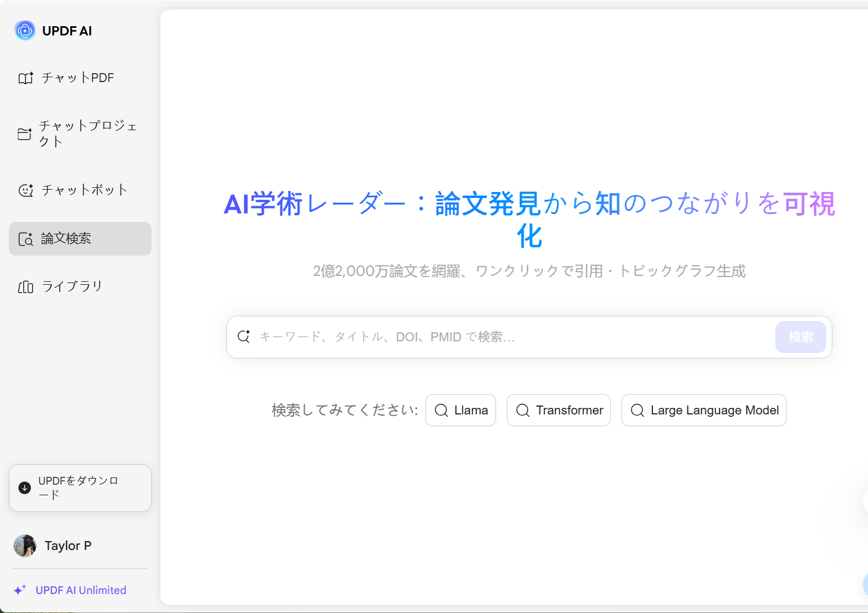This screenshot has height=613, width=868.
Task: Click the UPDF AI logo icon
Action: pyautogui.click(x=25, y=30)
